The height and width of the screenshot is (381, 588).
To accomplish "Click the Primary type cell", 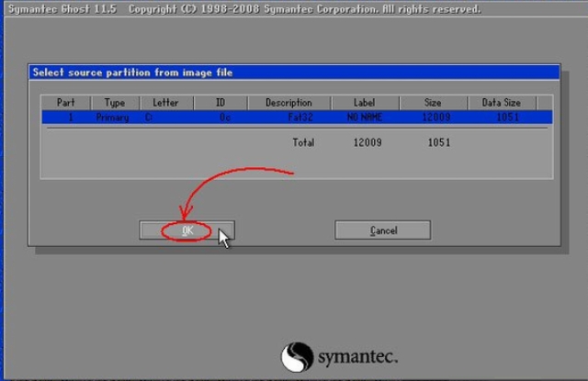I will point(112,118).
